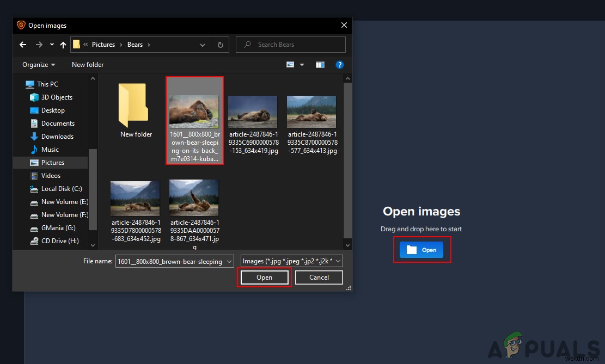Image resolution: width=605 pixels, height=364 pixels.
Task: Go forward using the right arrow
Action: click(39, 45)
